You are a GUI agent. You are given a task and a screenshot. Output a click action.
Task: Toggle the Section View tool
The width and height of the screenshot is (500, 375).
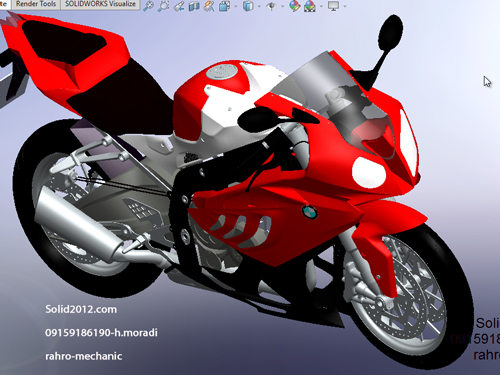pos(194,6)
